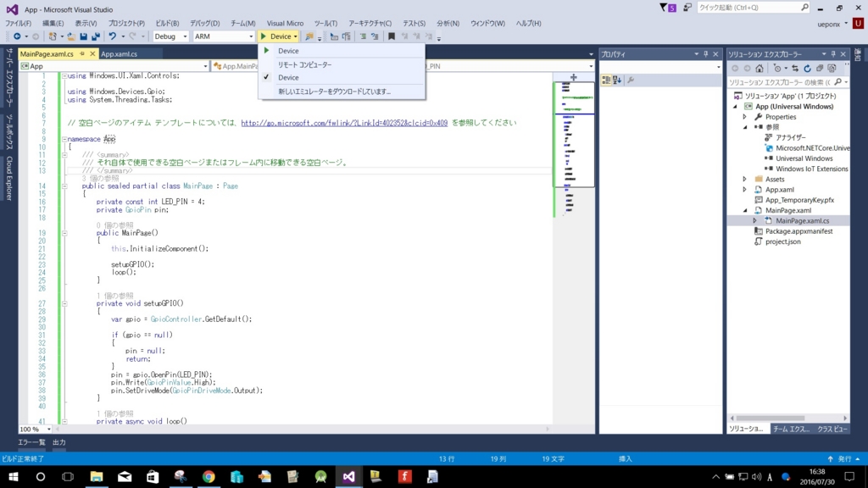Click the New Project toolbar icon
The width and height of the screenshot is (868, 488).
click(x=53, y=36)
